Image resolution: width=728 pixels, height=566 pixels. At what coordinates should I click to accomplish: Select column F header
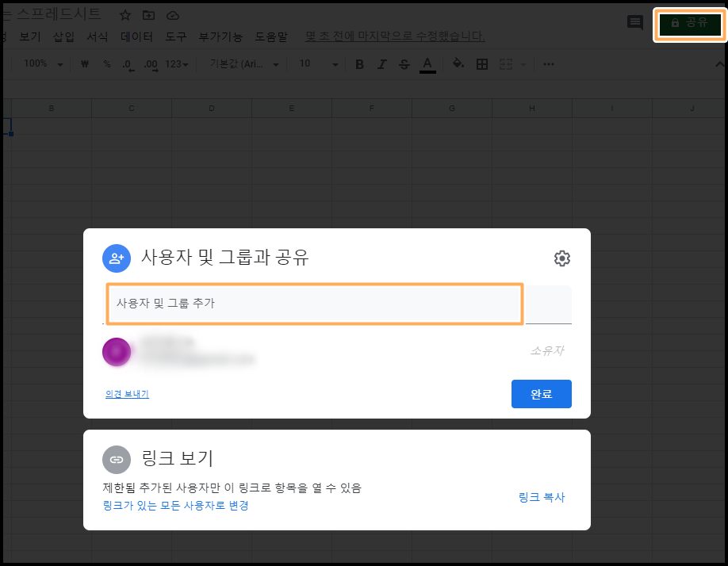[372, 108]
